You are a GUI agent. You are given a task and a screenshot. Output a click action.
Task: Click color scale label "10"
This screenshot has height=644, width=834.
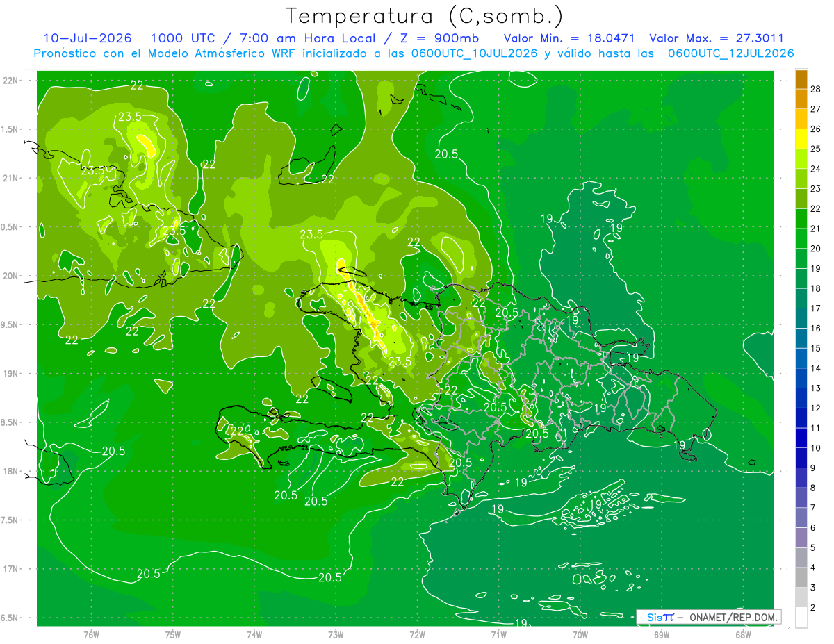pos(816,448)
